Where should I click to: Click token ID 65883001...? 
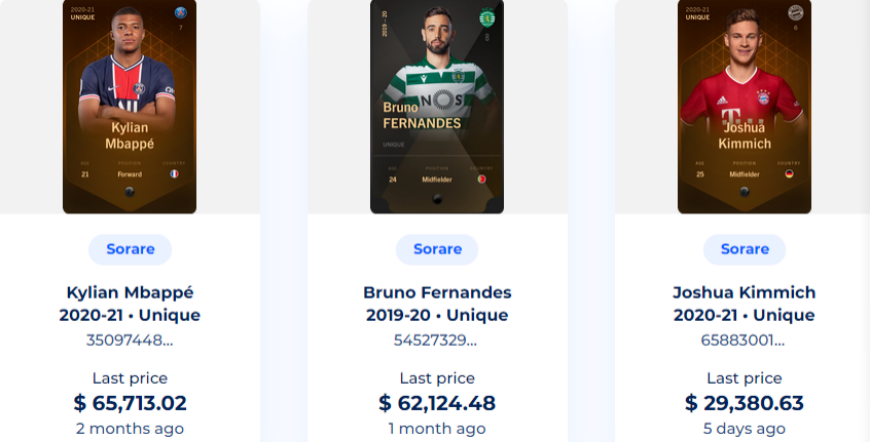tap(743, 340)
